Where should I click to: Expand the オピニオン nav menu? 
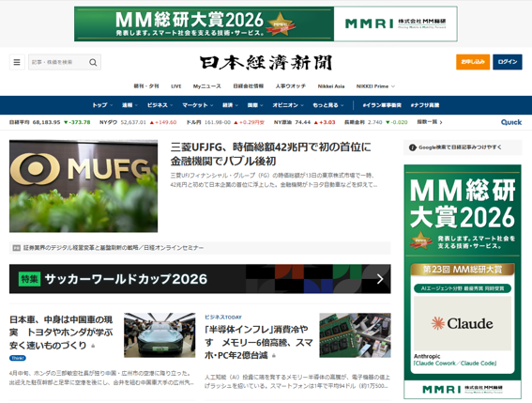pyautogui.click(x=288, y=105)
